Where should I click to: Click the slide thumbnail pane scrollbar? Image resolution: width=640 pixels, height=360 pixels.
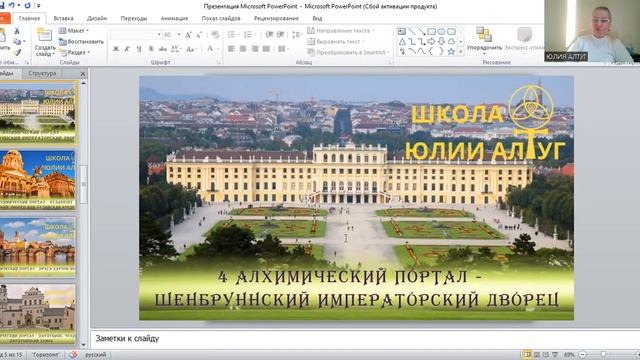pos(84,184)
